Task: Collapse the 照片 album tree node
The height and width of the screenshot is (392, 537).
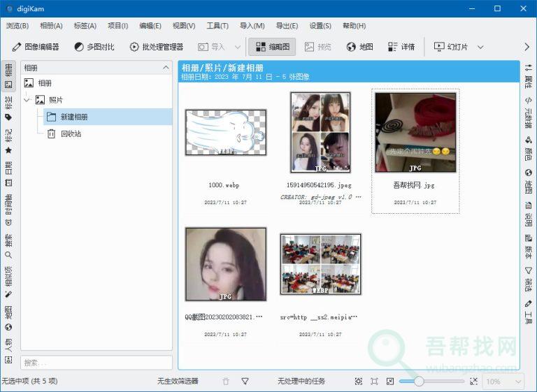Action: (27, 100)
